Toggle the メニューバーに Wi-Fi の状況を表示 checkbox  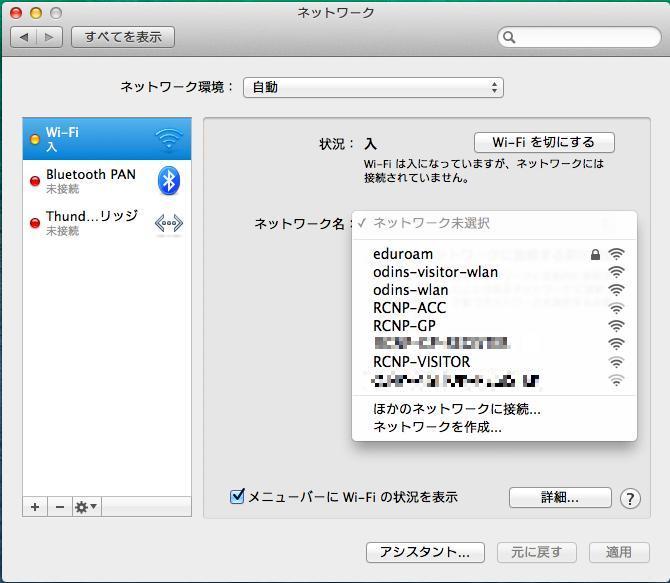point(237,496)
